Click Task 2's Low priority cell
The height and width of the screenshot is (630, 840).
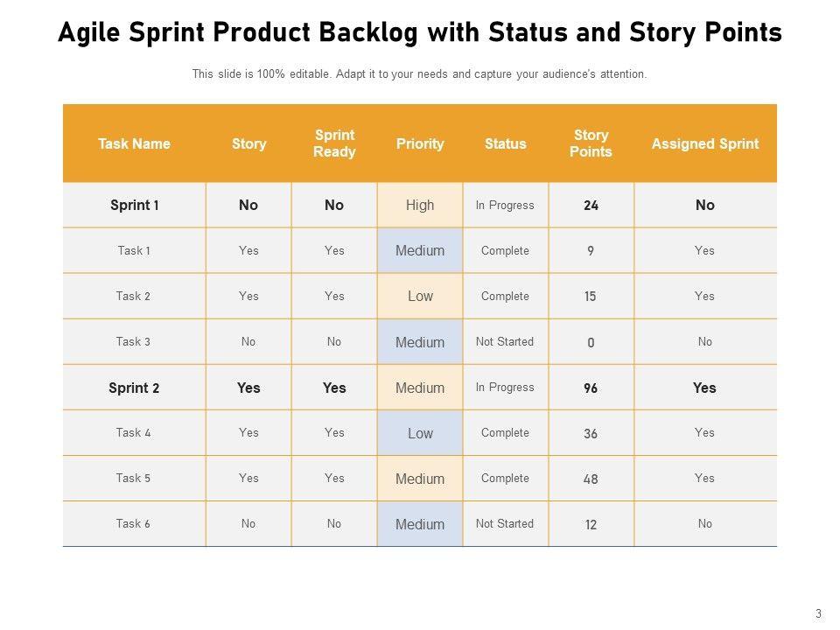(x=420, y=297)
